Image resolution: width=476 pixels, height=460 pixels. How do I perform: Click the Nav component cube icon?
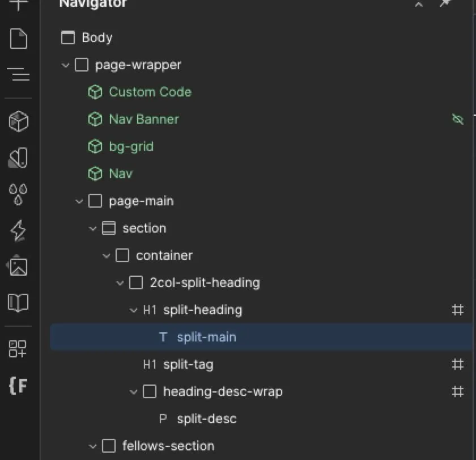pos(95,174)
